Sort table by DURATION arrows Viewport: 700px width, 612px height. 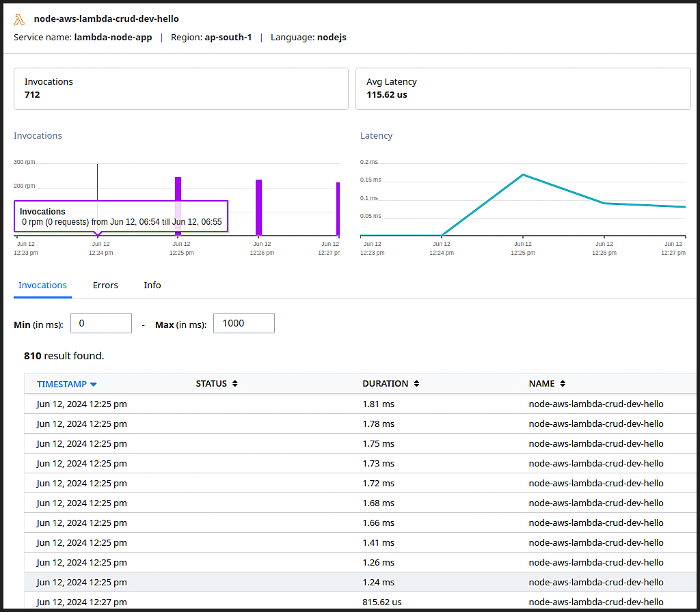click(x=416, y=384)
